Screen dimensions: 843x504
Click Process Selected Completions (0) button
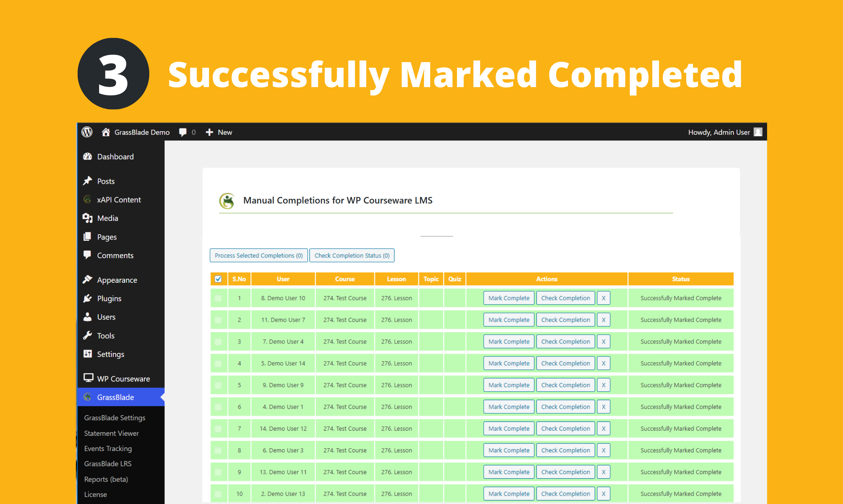click(259, 255)
